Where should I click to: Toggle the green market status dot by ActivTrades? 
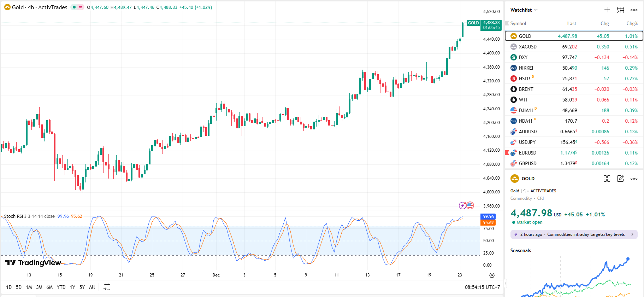pos(74,7)
